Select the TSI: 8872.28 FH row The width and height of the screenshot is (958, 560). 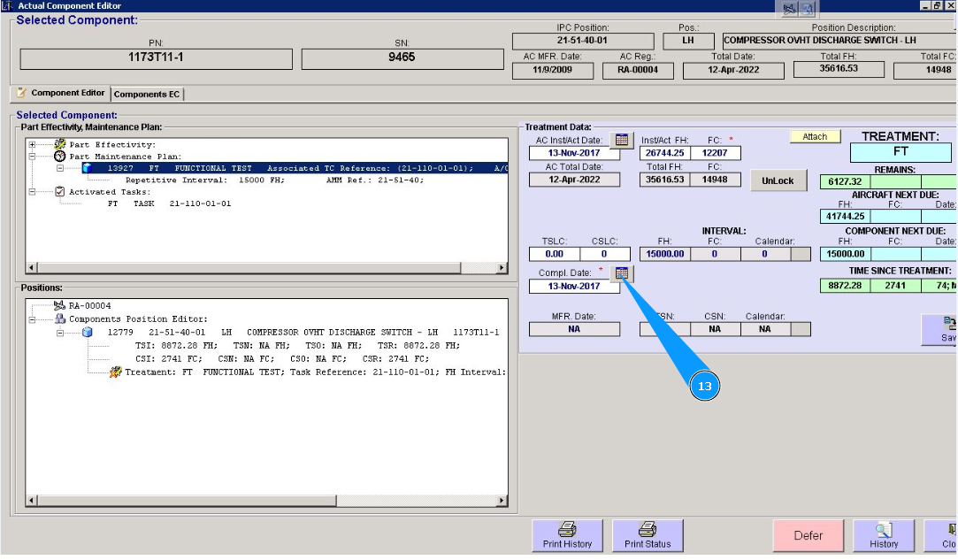point(297,345)
